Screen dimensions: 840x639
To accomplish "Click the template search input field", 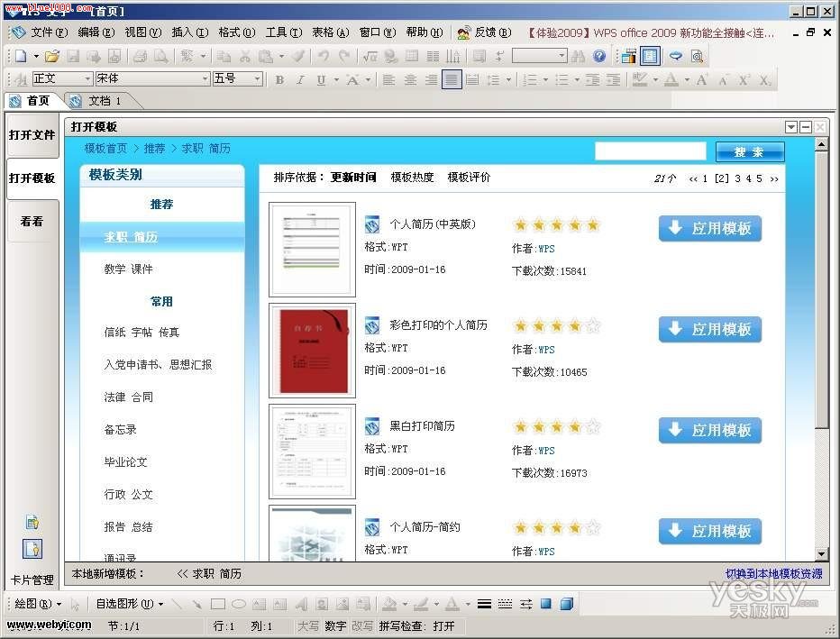I will pos(650,151).
